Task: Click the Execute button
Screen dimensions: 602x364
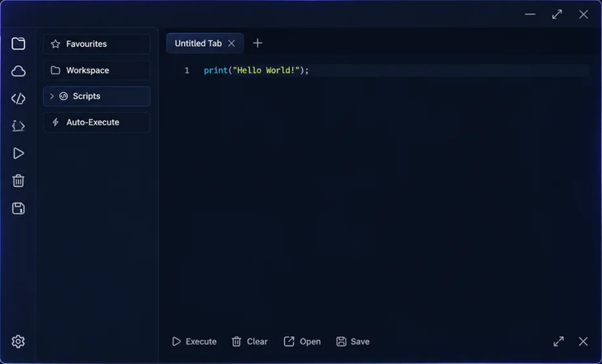Action: 195,341
